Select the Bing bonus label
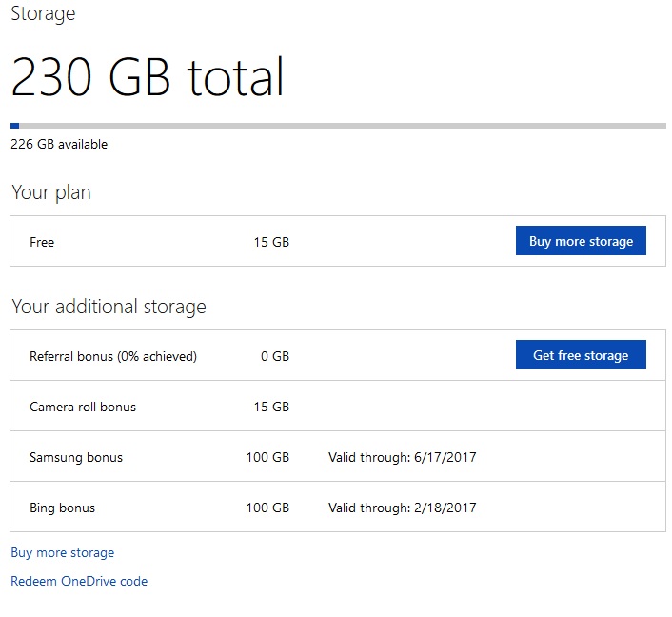672x617 pixels. pyautogui.click(x=62, y=508)
